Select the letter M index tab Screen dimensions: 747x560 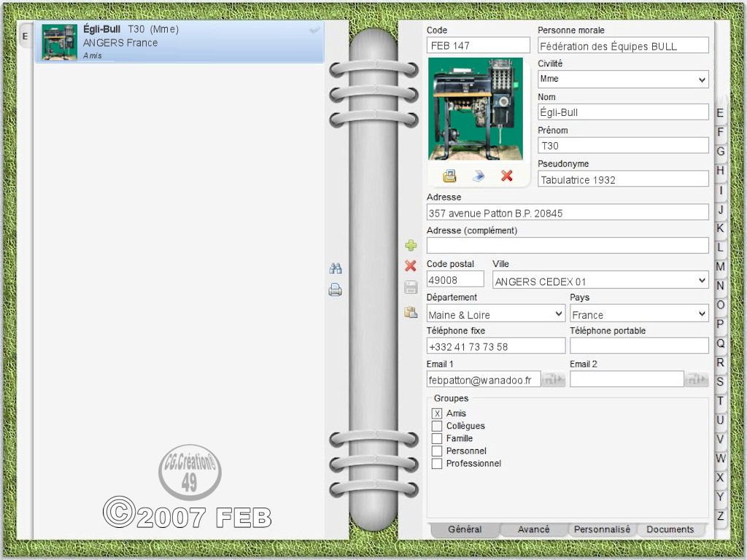[x=720, y=267]
